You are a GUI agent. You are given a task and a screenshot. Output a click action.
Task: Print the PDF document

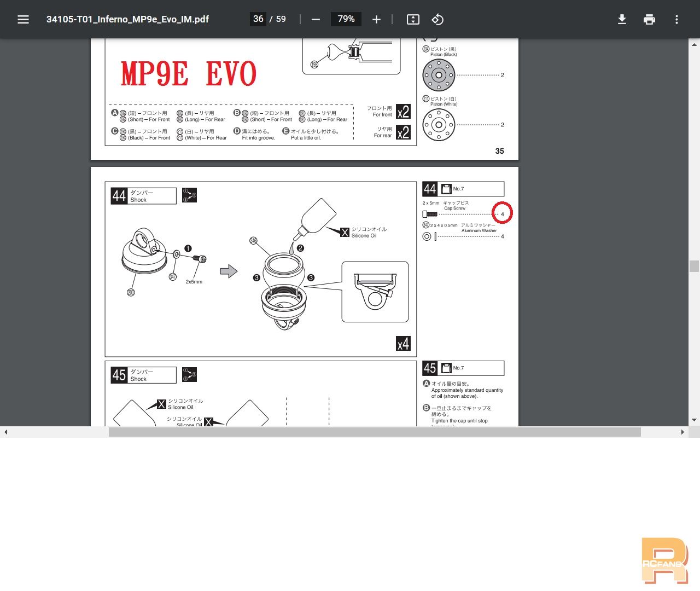pos(649,19)
